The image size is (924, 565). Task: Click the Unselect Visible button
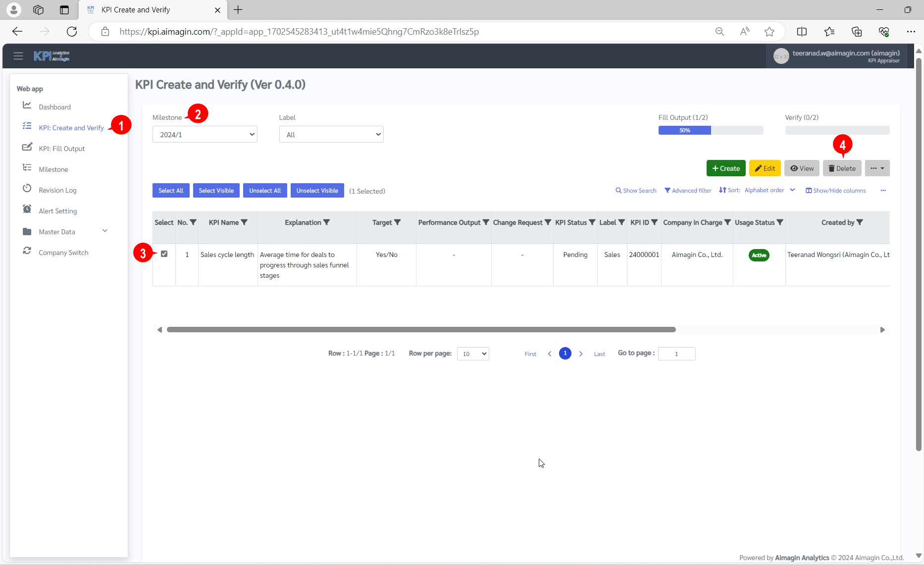pyautogui.click(x=317, y=191)
